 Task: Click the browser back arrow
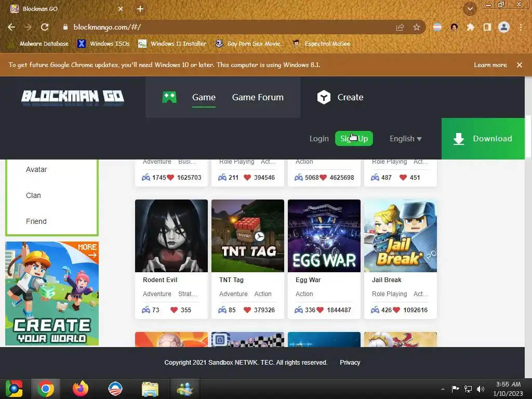(11, 27)
